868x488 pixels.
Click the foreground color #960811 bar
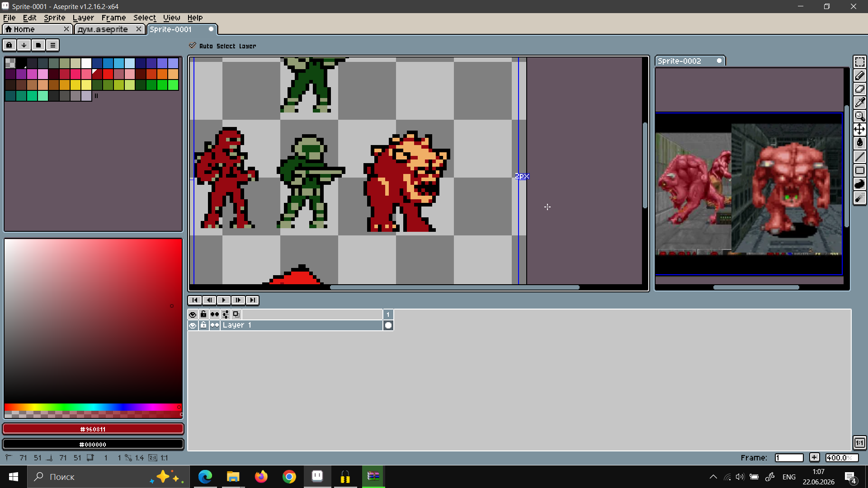93,429
